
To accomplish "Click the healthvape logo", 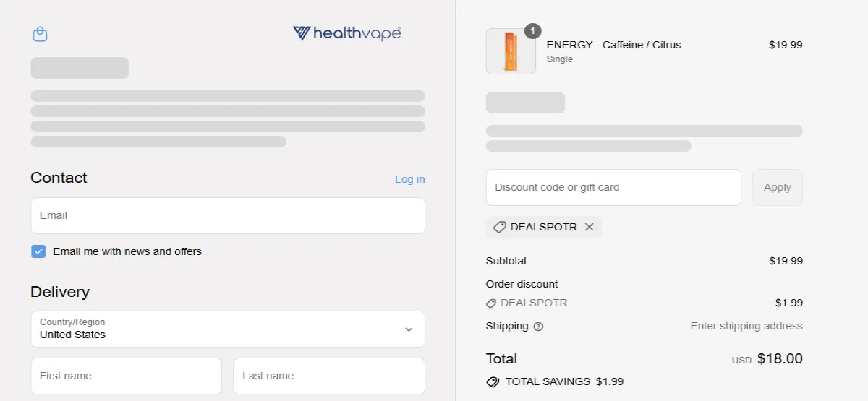I will coord(347,33).
